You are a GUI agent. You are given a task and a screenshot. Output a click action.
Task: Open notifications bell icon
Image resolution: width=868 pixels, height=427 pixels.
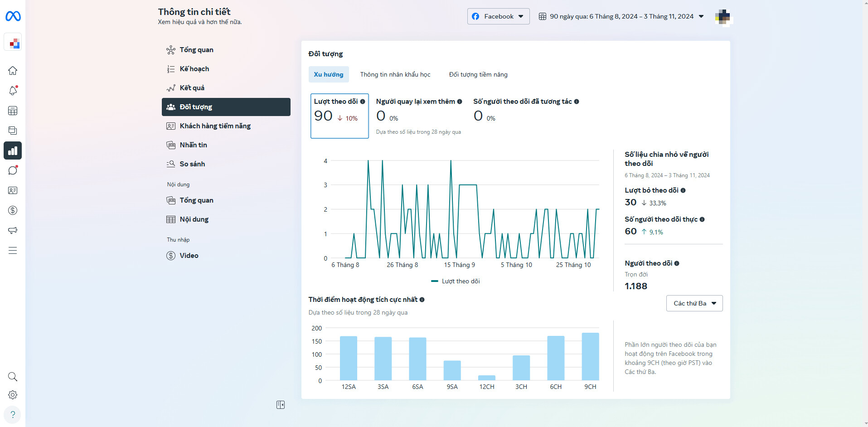tap(13, 91)
